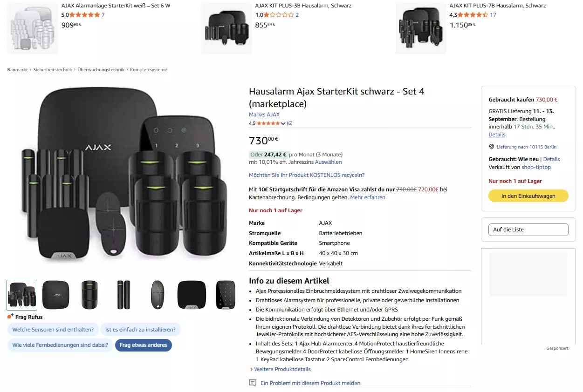The width and height of the screenshot is (583, 392).
Task: Click the star rating of the white StarKit
Action: (x=84, y=15)
